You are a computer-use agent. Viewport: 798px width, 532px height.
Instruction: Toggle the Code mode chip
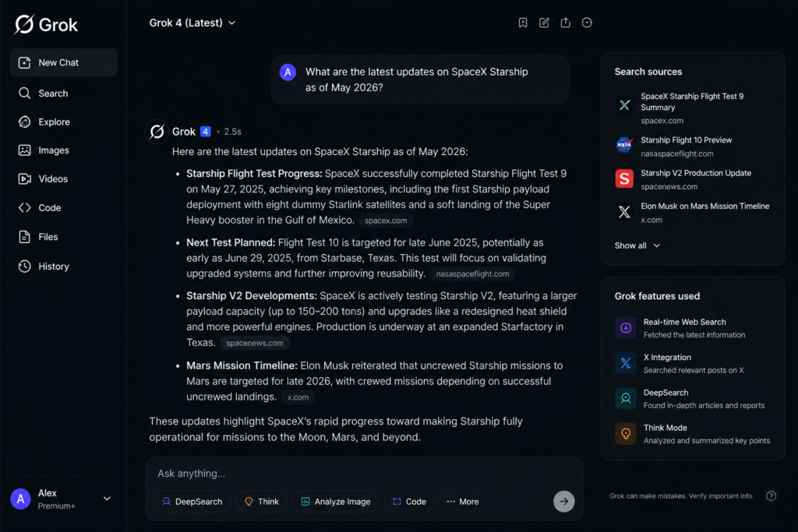(x=409, y=502)
